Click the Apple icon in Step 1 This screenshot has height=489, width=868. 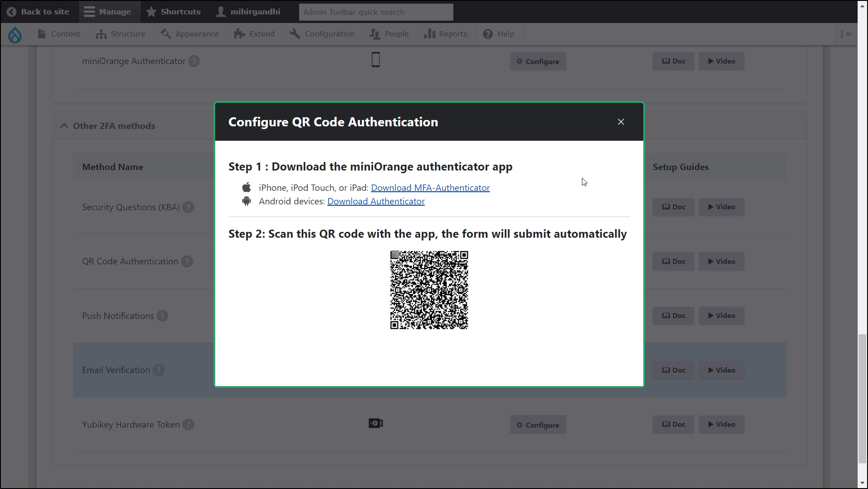247,187
